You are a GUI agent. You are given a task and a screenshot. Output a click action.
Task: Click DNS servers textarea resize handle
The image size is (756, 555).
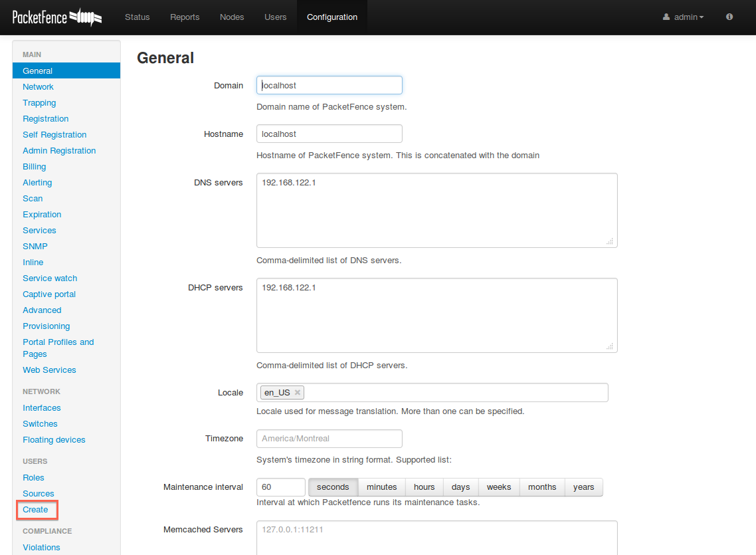[610, 241]
